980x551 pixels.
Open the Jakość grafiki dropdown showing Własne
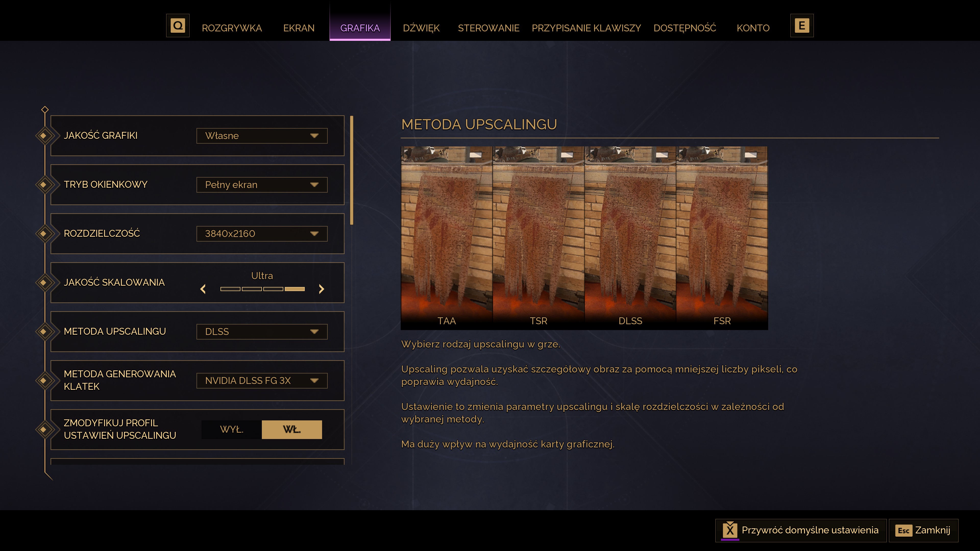click(x=262, y=136)
